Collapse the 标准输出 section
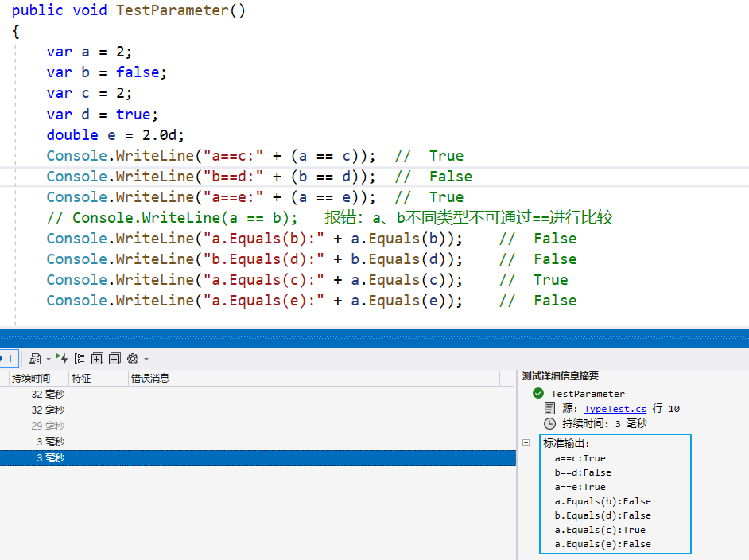749x560 pixels. [x=526, y=443]
